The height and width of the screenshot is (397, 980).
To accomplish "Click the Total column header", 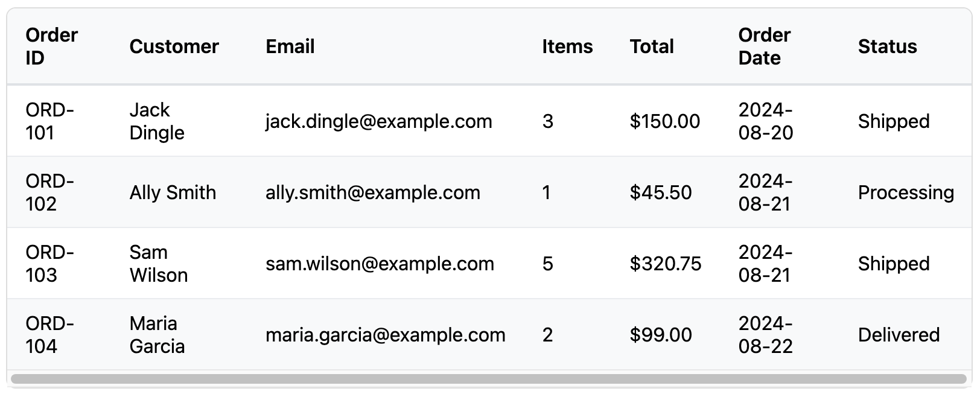I will pyautogui.click(x=652, y=46).
